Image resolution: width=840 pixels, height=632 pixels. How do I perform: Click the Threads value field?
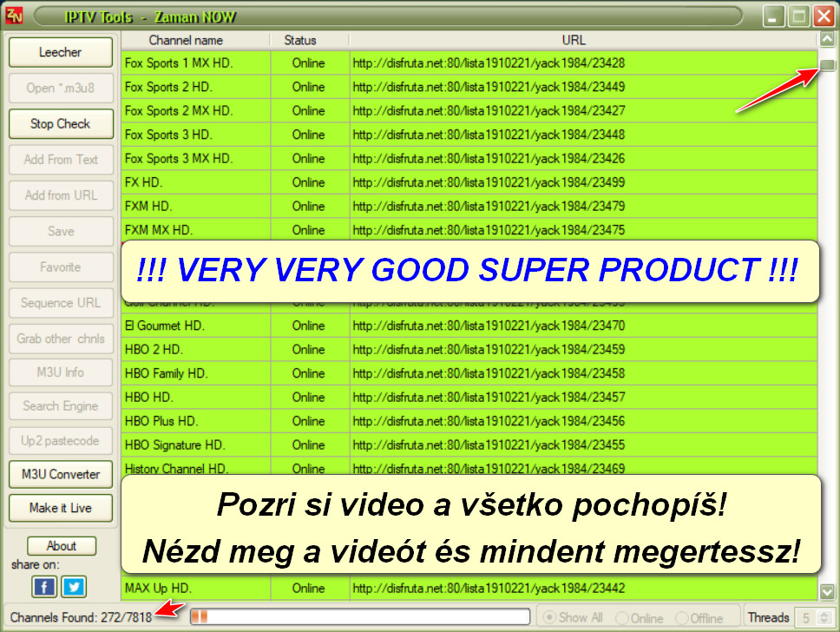807,617
